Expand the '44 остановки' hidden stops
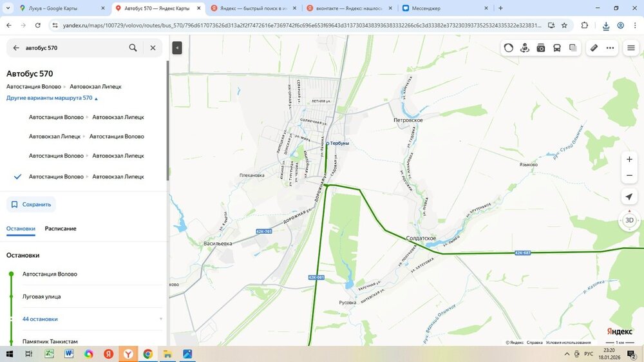The width and height of the screenshot is (644, 362). pos(40,319)
